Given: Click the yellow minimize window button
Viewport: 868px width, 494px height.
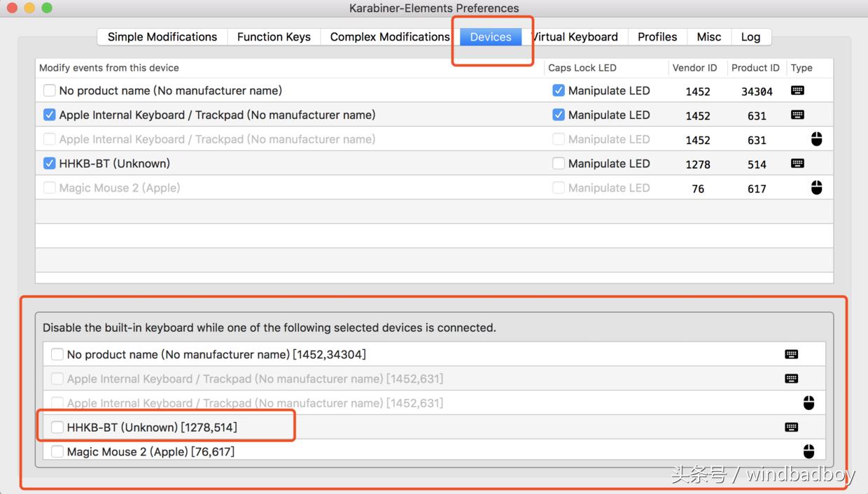Looking at the screenshot, I should (29, 8).
